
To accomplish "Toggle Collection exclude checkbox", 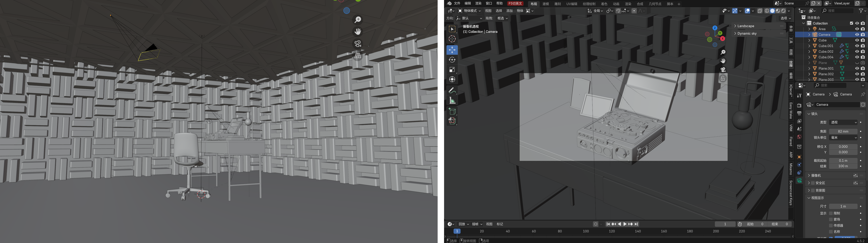I will pyautogui.click(x=851, y=23).
